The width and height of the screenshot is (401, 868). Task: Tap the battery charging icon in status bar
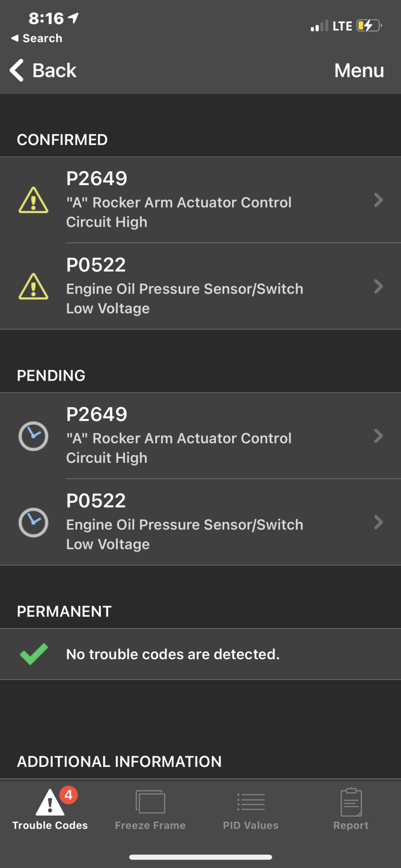pyautogui.click(x=369, y=26)
